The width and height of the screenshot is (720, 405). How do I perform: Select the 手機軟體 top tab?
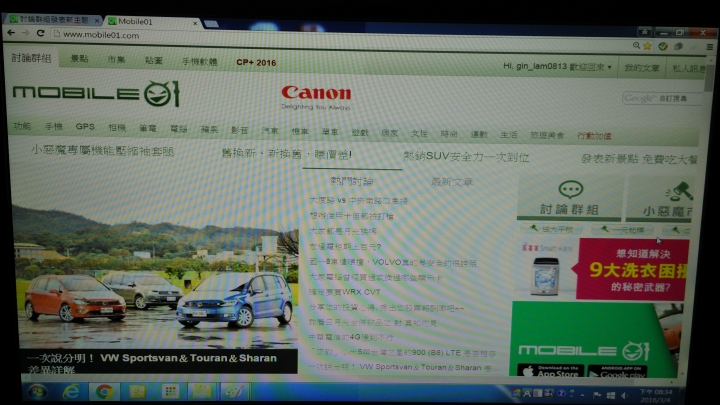199,62
